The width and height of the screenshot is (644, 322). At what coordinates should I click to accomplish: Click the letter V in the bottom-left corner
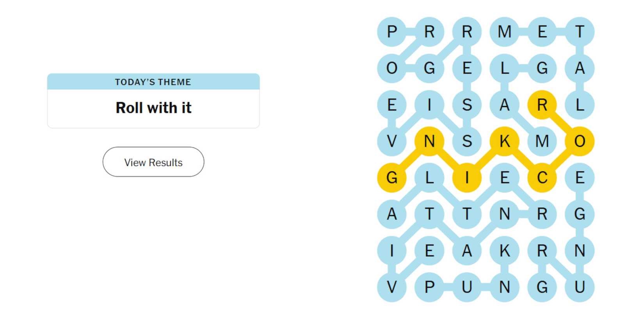point(392,287)
